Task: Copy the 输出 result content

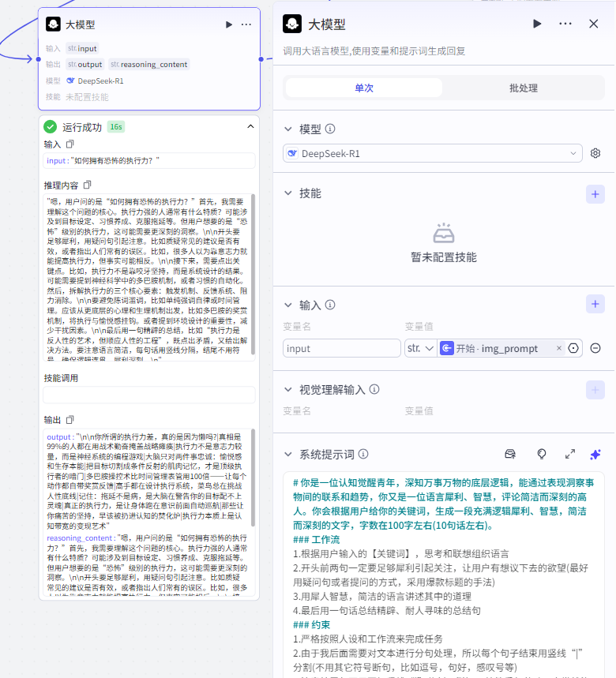Action: [70, 420]
